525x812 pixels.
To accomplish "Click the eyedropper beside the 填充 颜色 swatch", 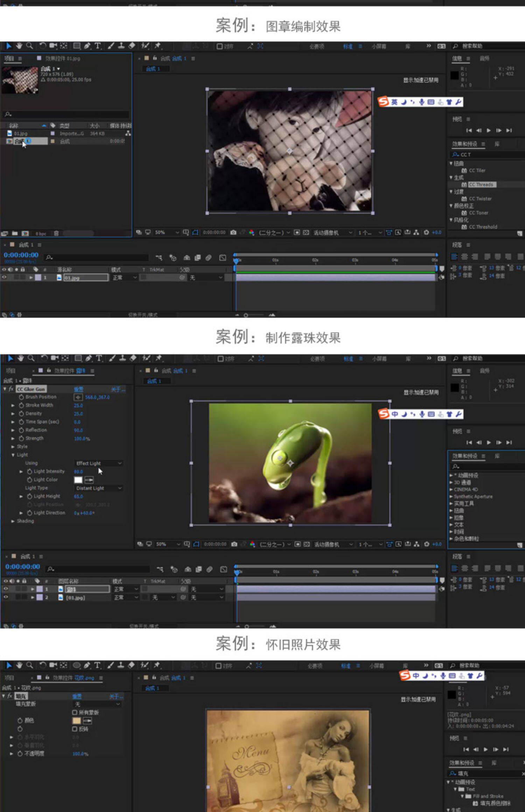I will click(87, 720).
